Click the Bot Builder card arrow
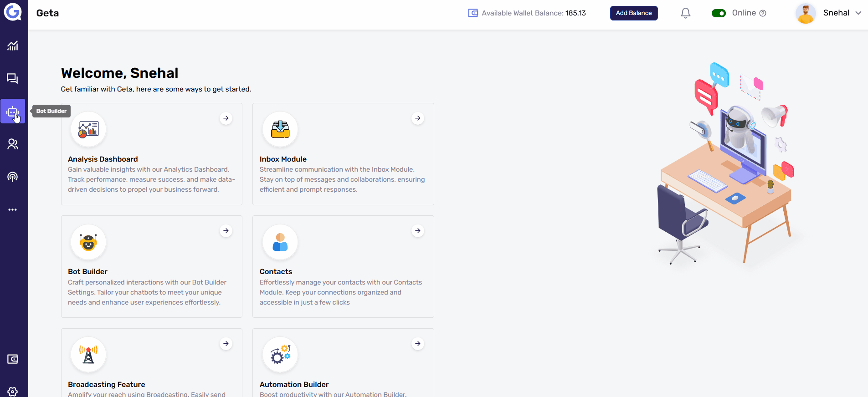The height and width of the screenshot is (397, 868). pos(226,231)
